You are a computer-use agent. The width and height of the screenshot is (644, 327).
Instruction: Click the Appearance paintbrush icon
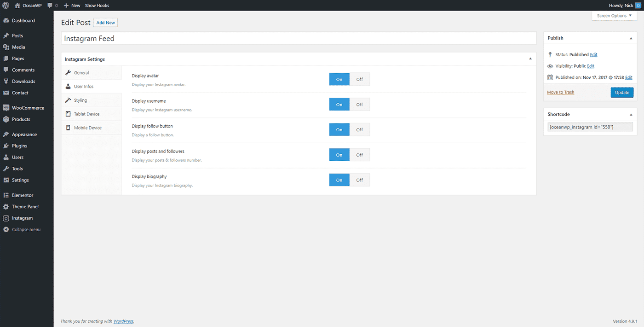6,134
